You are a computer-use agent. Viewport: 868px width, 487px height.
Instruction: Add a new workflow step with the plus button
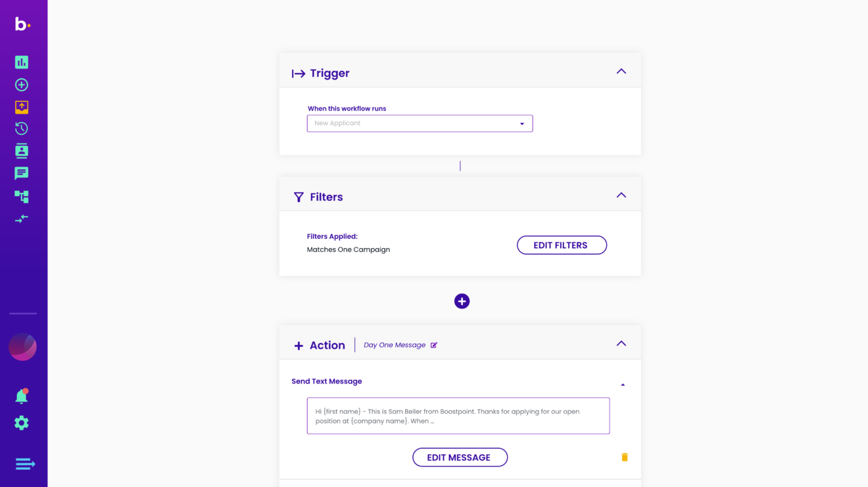coord(462,301)
